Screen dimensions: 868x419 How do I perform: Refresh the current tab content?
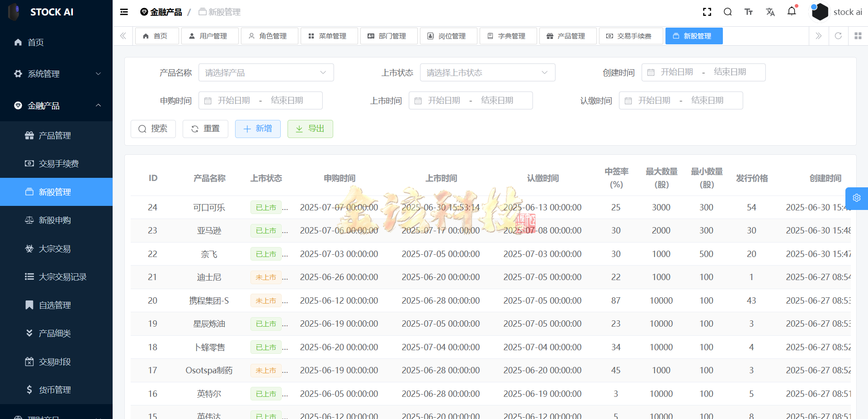[839, 36]
